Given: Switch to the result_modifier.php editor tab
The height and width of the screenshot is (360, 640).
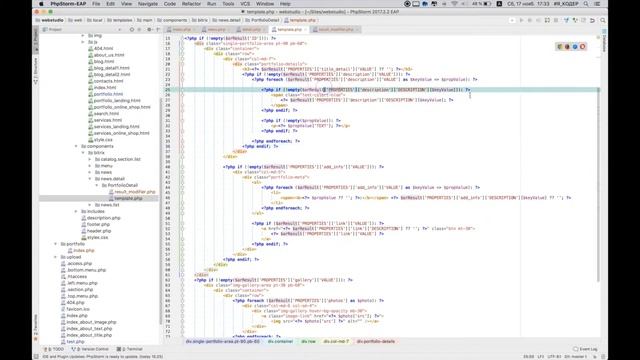Looking at the screenshot, I should [x=336, y=29].
